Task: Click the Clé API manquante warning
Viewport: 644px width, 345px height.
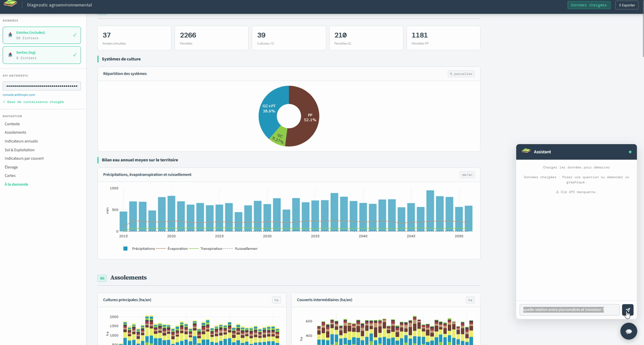Action: 576,192
